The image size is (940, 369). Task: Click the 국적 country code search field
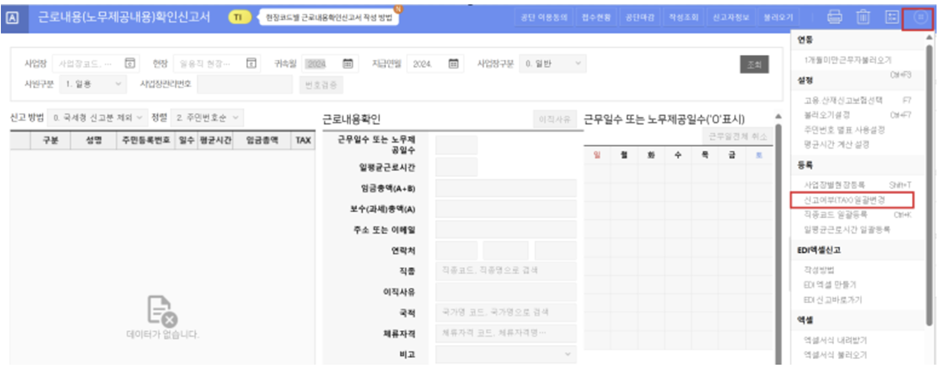click(506, 312)
